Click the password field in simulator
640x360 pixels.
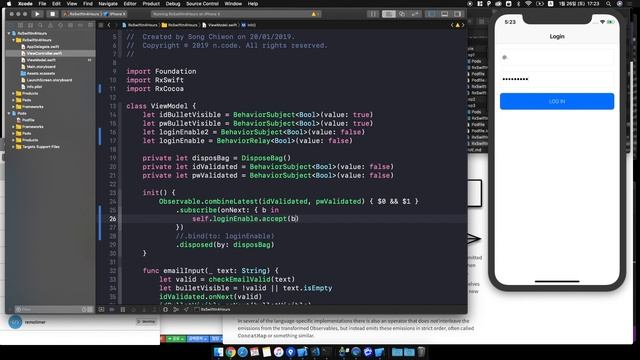point(557,79)
